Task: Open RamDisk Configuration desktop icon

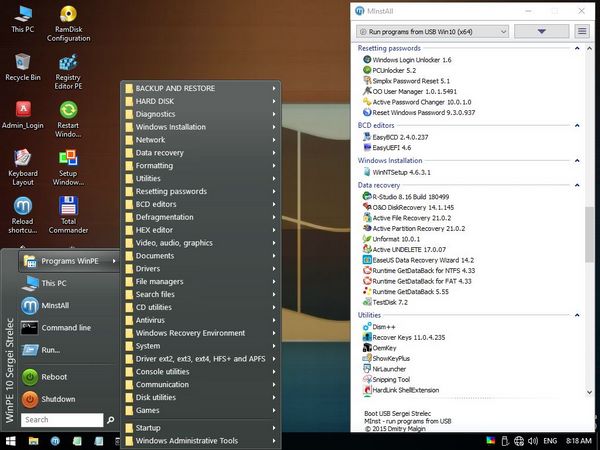Action: pos(68,18)
